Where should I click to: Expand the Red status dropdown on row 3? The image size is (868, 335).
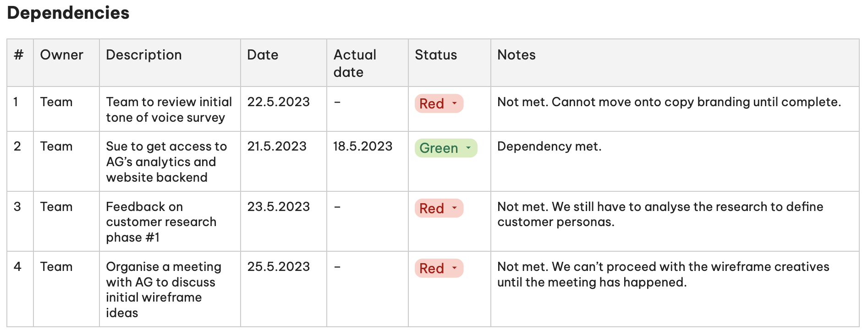[x=454, y=209]
